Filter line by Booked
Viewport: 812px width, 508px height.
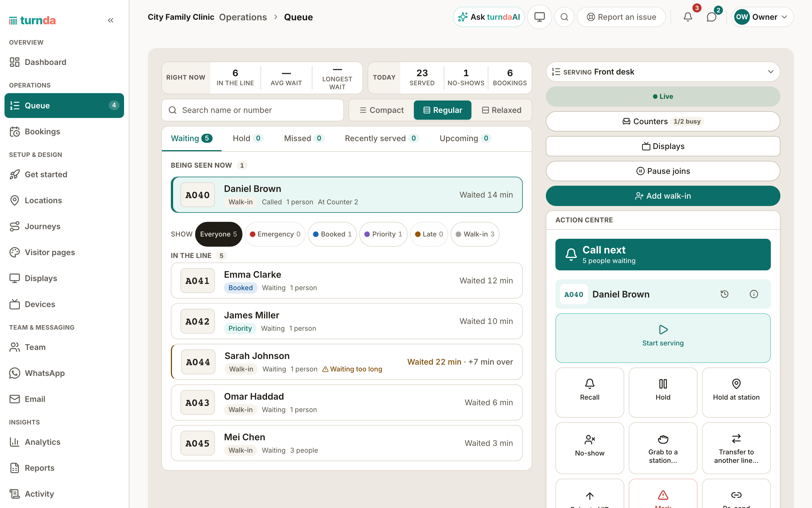(332, 234)
